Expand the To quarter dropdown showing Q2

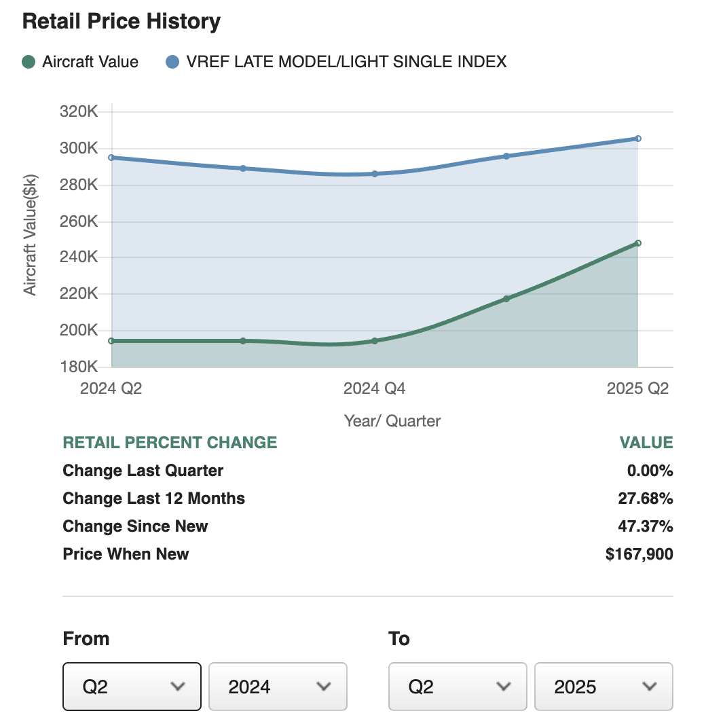458,687
